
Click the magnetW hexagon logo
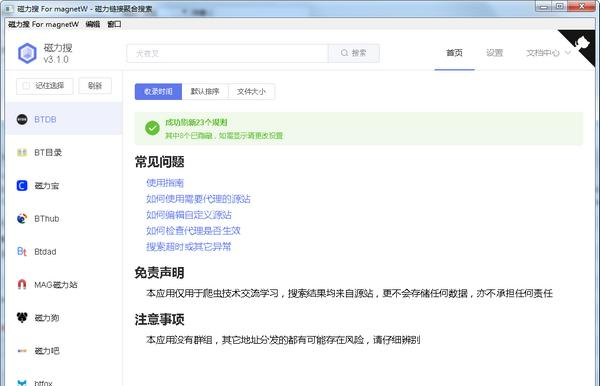click(27, 53)
